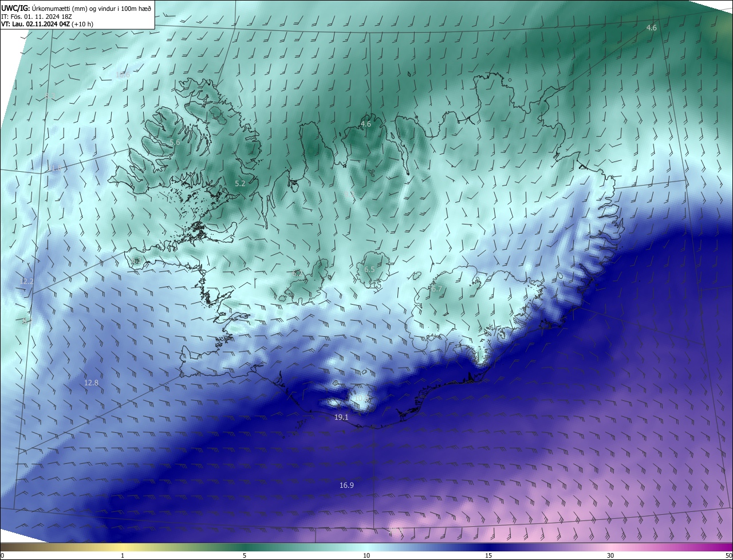The image size is (733, 560).
Task: Click the 5 tick label on the color scale
Action: pyautogui.click(x=245, y=555)
